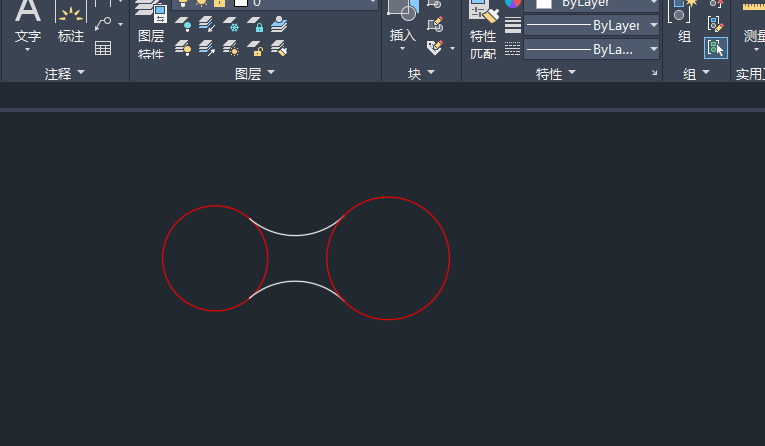Click the layer Isolate icon

coord(207,24)
